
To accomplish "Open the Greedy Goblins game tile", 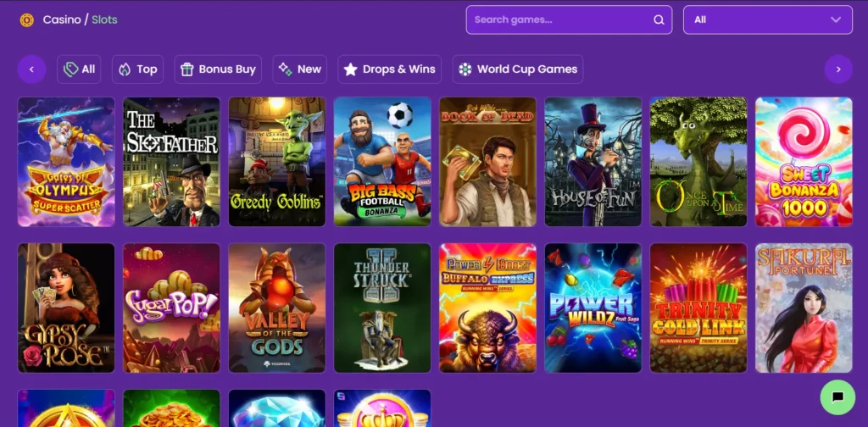I will (277, 162).
